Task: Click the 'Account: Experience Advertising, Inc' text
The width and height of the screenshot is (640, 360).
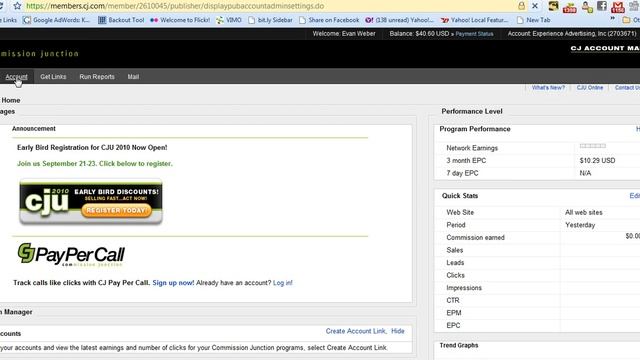Action: pos(572,33)
